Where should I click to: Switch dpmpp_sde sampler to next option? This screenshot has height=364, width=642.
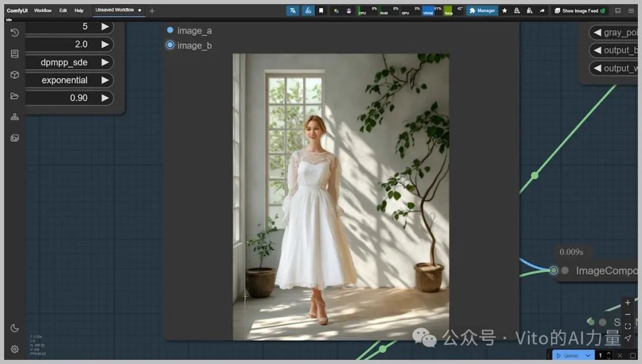tap(105, 62)
